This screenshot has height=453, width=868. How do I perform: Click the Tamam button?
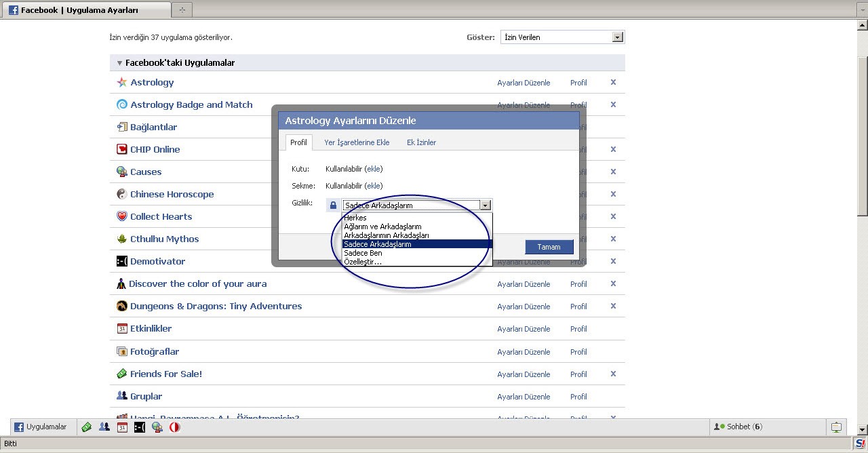(x=549, y=247)
